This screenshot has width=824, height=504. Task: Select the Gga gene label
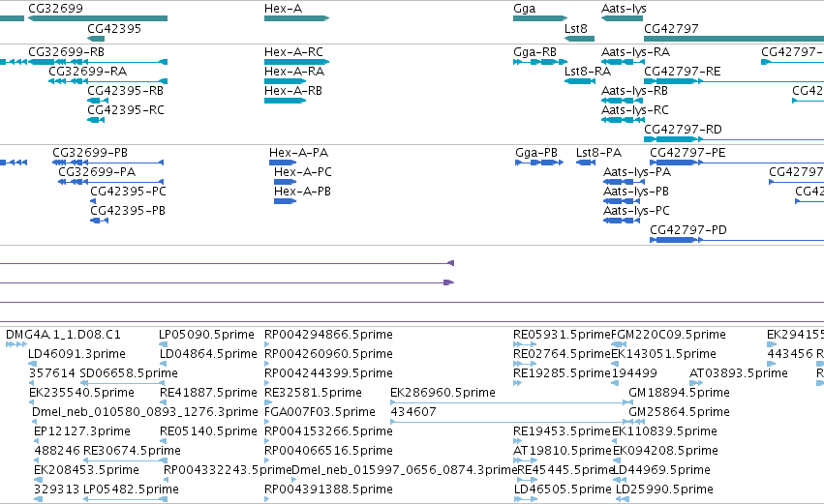click(525, 9)
